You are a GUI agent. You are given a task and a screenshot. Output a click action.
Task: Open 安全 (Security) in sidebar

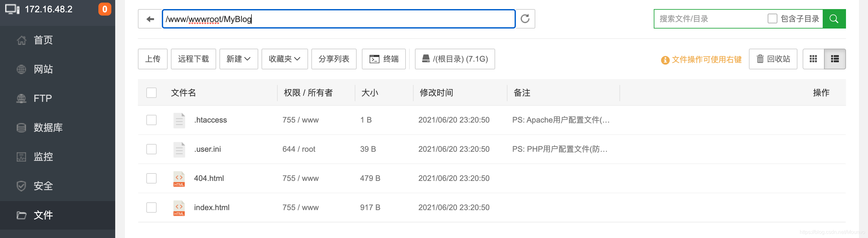click(58, 186)
